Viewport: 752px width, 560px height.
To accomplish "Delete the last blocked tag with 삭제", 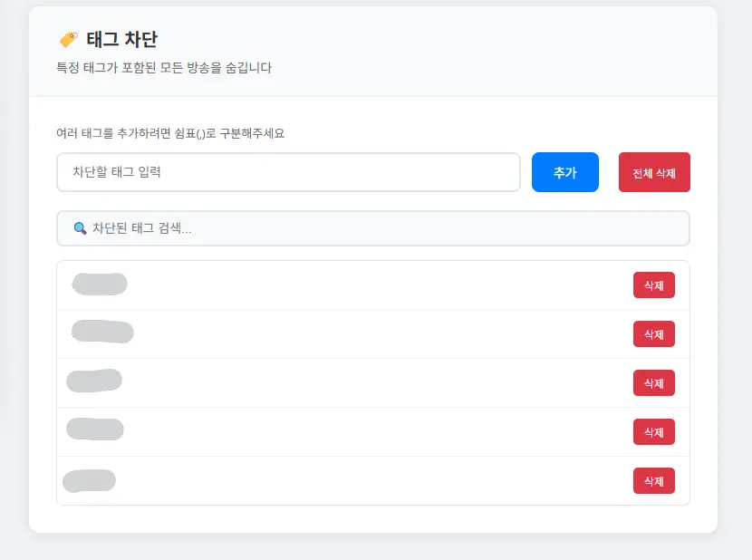I will point(653,481).
